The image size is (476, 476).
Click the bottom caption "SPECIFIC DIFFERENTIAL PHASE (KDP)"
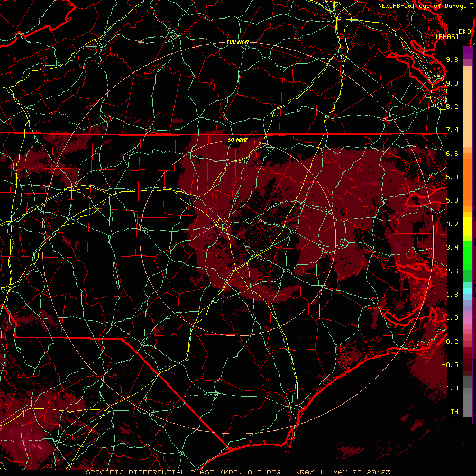pos(163,472)
